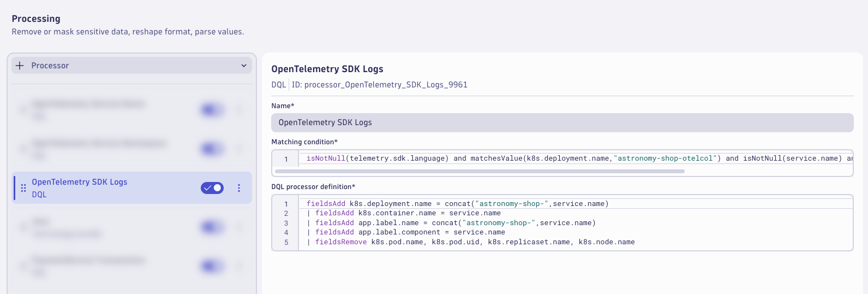Click the "astronomy-shop-otelcol" string in matching condition
868x294 pixels.
[665, 158]
